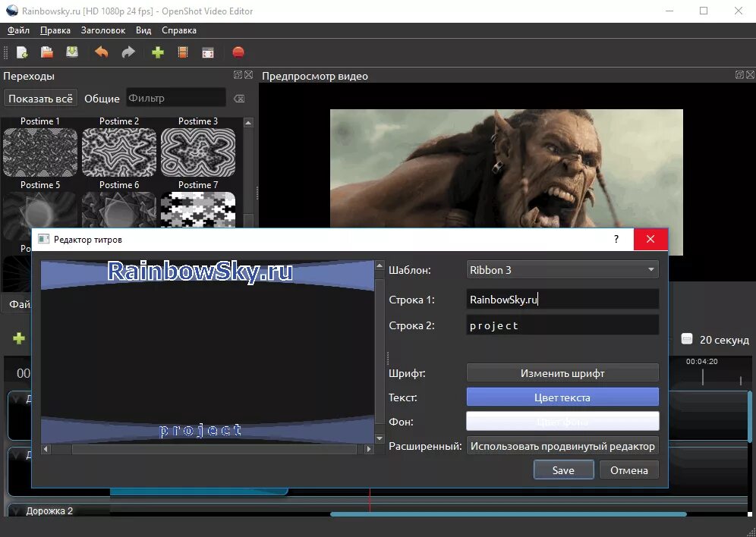
Task: Click the 00:04:20 timeline ruler mark
Action: click(701, 361)
